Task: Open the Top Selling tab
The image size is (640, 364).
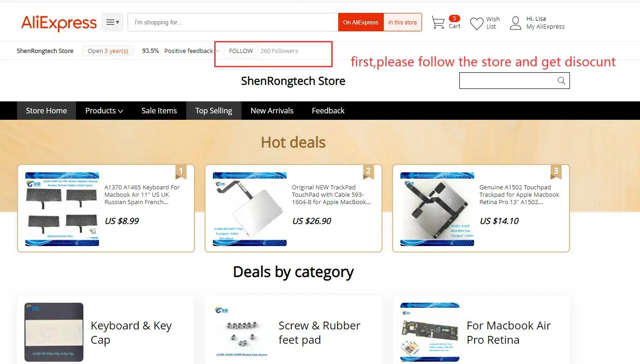Action: click(x=214, y=111)
